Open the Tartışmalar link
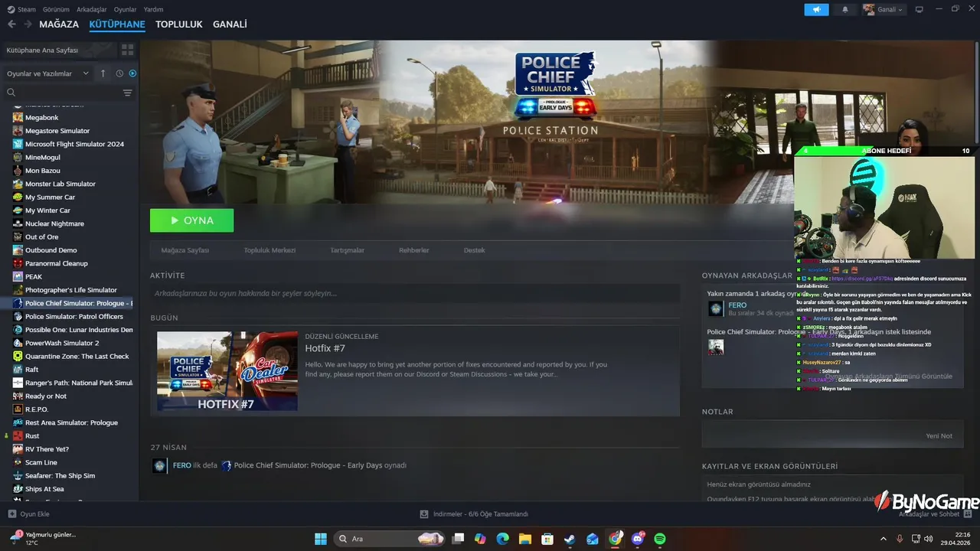Viewport: 980px width, 551px height. [347, 250]
